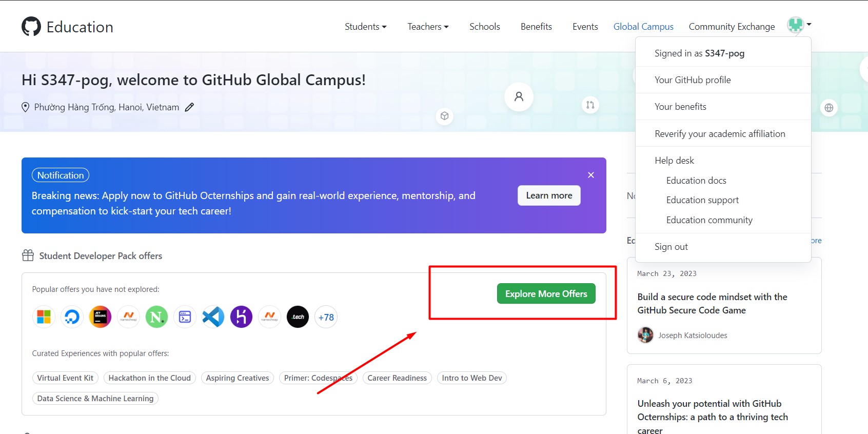
Task: Select Your benefits from user menu
Action: [680, 107]
